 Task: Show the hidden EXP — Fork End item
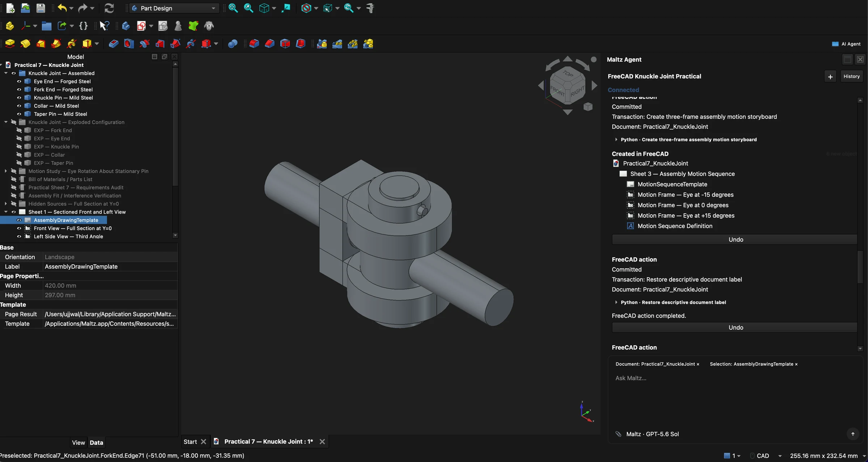(x=19, y=130)
